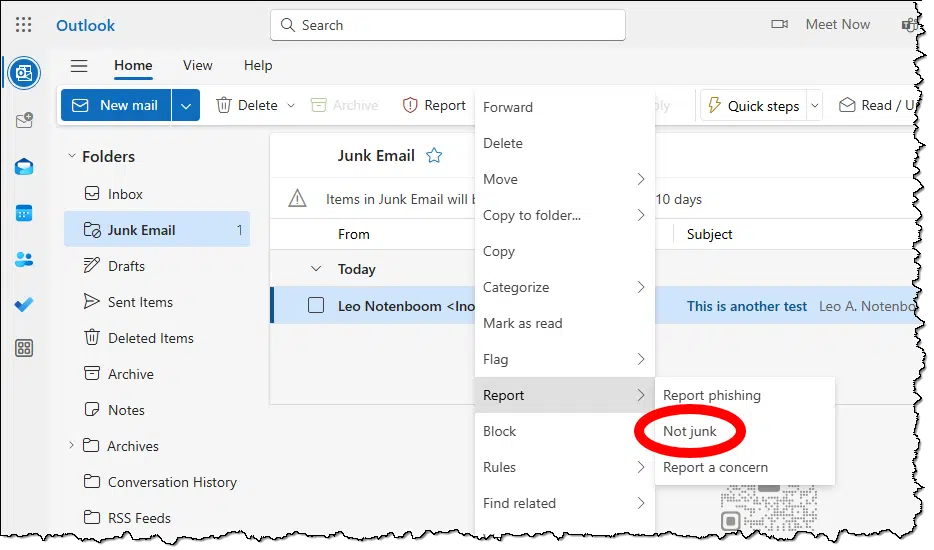Open the Calendar icon in left rail
The height and width of the screenshot is (550, 934).
point(24,213)
